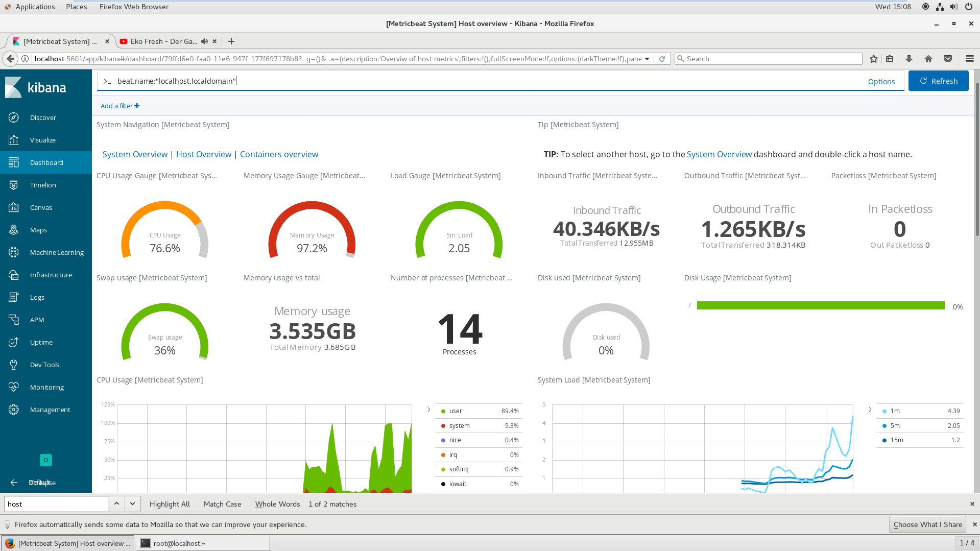
Task: Open the Timelion sidebar icon
Action: [x=14, y=185]
